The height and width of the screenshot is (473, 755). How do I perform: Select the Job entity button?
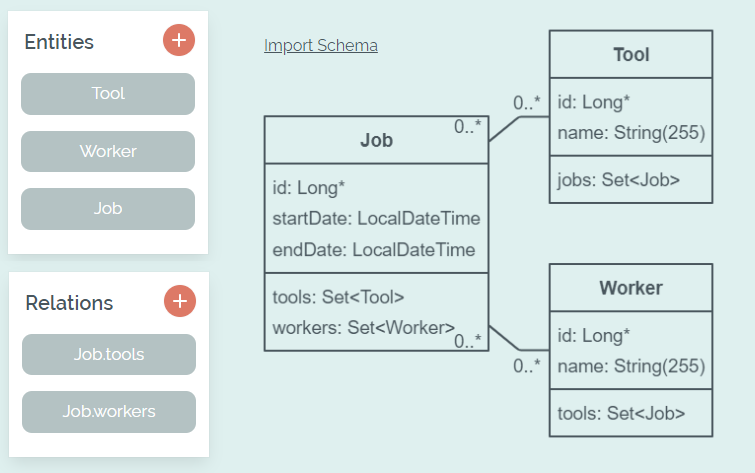pos(108,209)
